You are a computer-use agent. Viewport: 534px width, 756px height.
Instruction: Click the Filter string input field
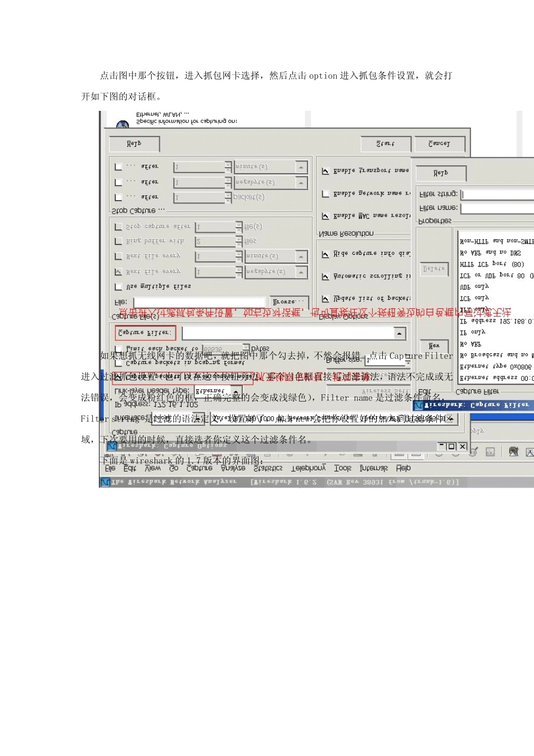(497, 195)
